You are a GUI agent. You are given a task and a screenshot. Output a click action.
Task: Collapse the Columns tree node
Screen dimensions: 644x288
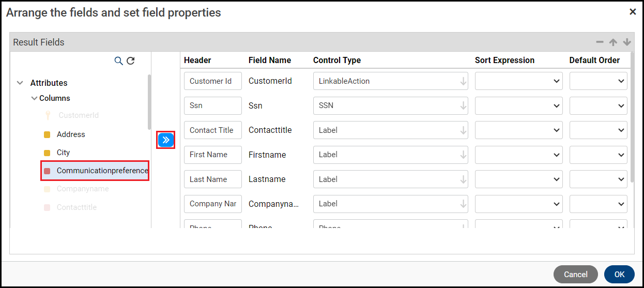pyautogui.click(x=34, y=98)
